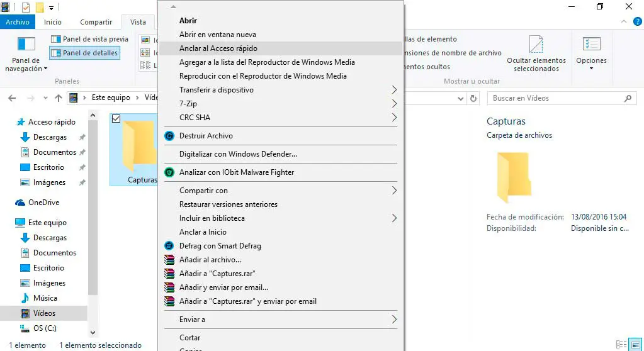Image resolution: width=644 pixels, height=351 pixels.
Task: Toggle the Panel de vista previa button
Action: pyautogui.click(x=89, y=39)
